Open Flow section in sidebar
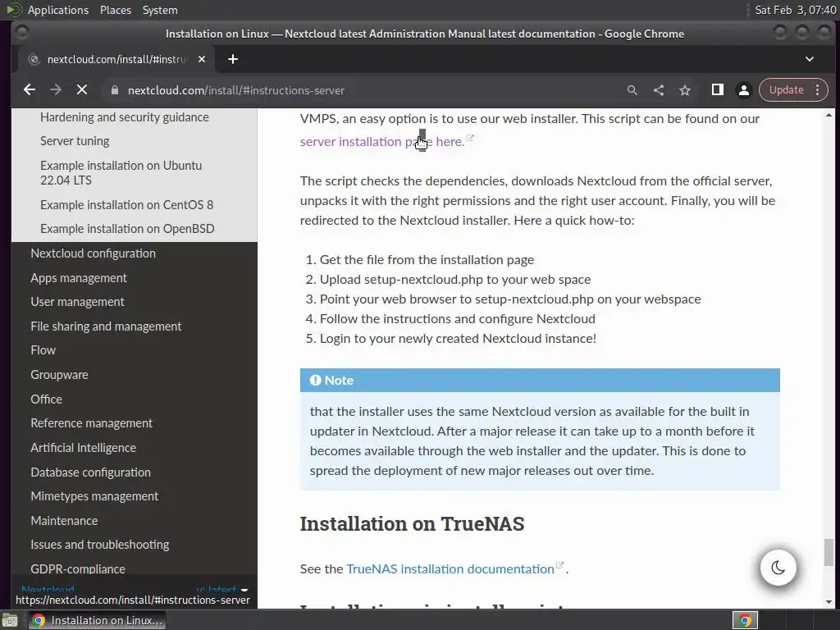 43,349
